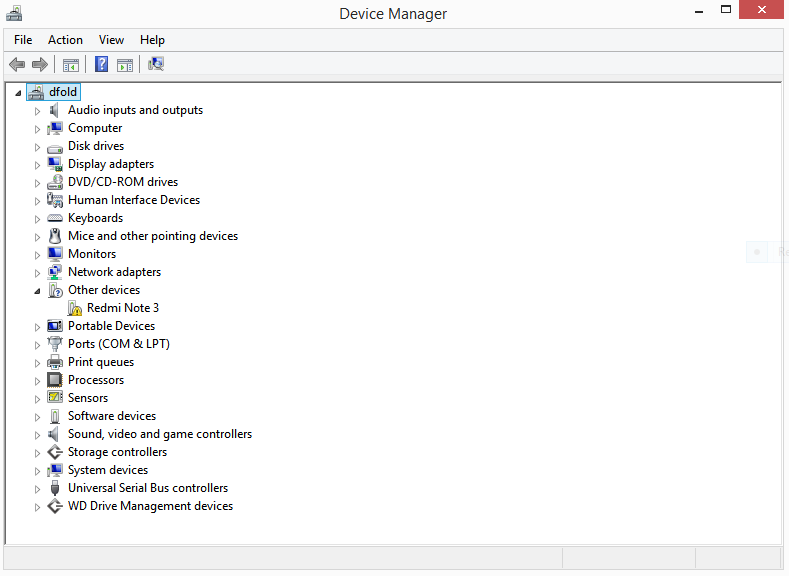
Task: Click the Show/Hide console tree icon
Action: (71, 65)
